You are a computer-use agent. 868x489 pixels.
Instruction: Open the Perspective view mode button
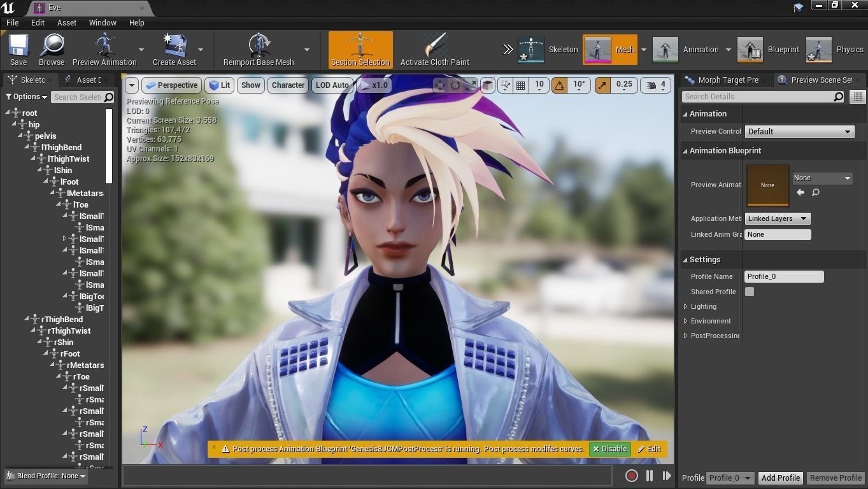tap(171, 85)
